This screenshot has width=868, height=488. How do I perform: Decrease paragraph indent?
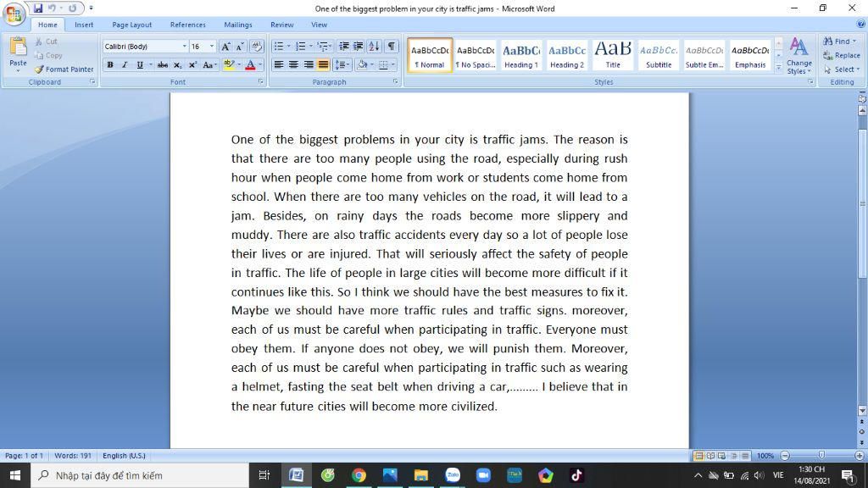tap(344, 47)
